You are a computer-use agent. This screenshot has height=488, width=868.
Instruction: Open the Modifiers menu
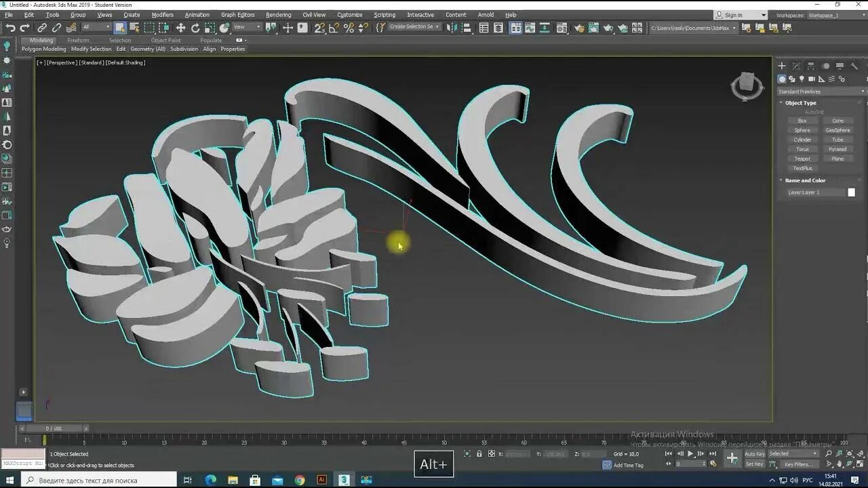(x=162, y=15)
